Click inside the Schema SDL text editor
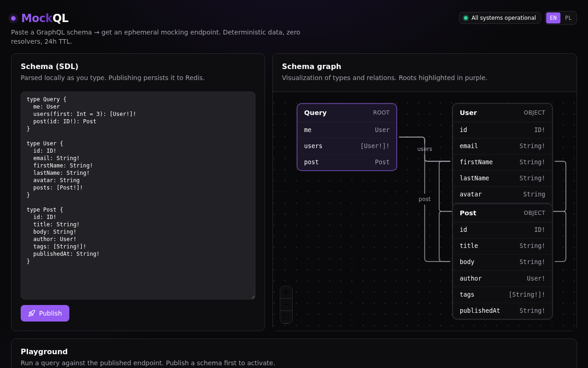 point(138,195)
